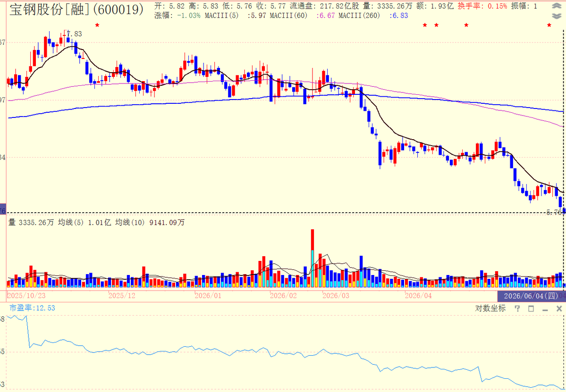Screen dimensions: 566x392
Task: Click the 高: 5.83 high price
Action: tap(204, 6)
